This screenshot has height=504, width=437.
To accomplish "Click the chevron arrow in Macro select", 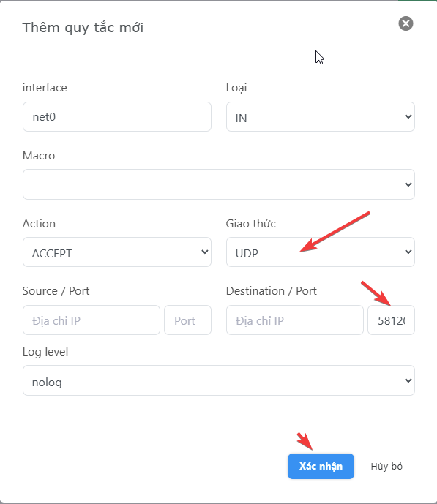I will (x=408, y=184).
